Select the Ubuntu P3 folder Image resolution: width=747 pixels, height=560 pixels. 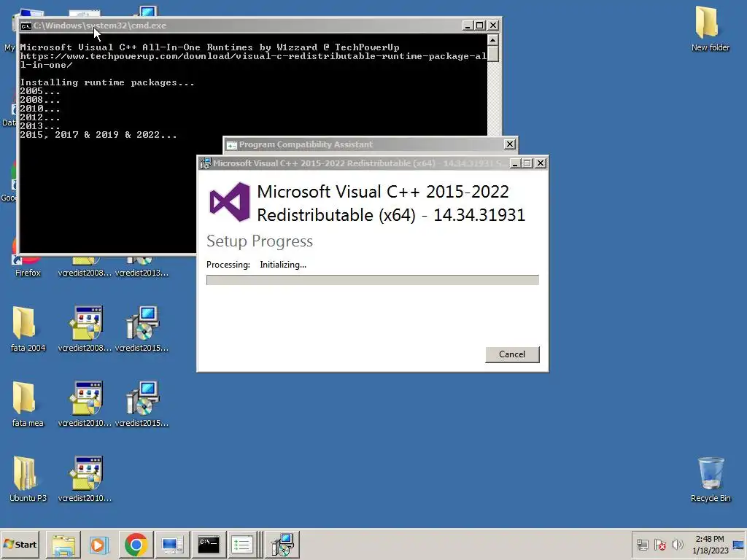tap(28, 479)
